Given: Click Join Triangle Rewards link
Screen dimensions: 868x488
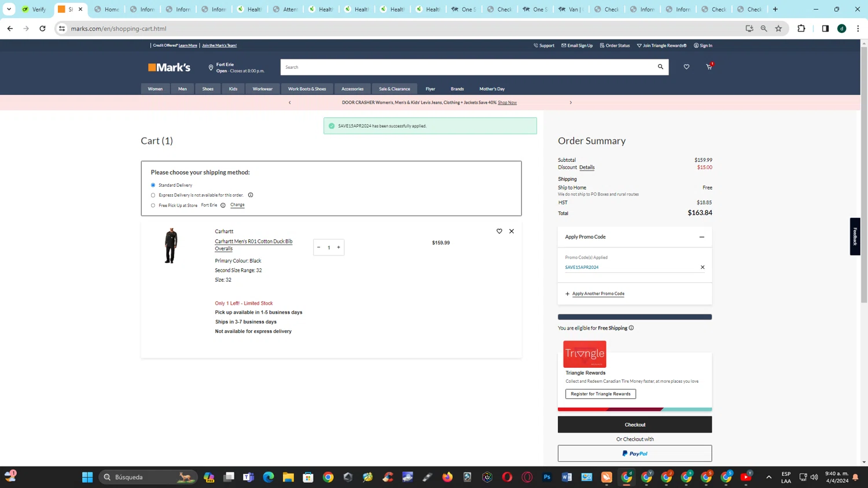Looking at the screenshot, I should click(661, 46).
